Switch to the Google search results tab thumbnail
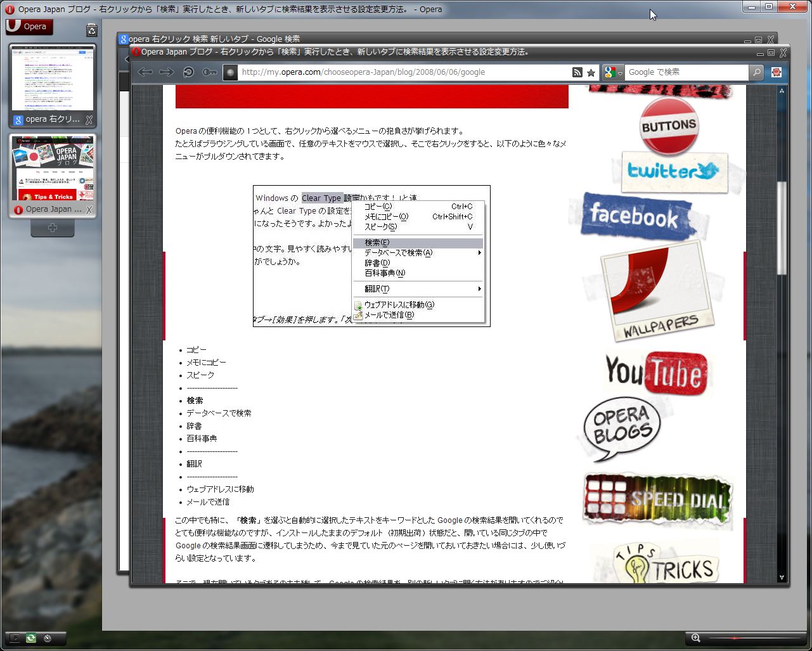Image resolution: width=812 pixels, height=651 pixels. pos(53,86)
